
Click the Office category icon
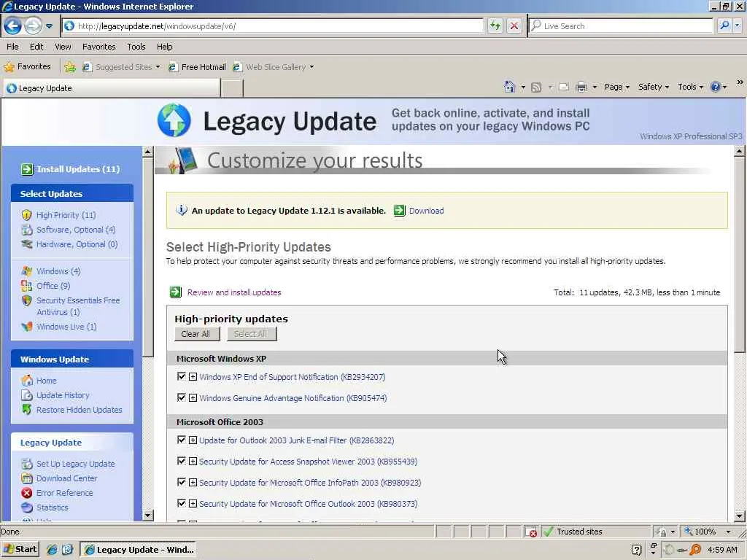pyautogui.click(x=27, y=286)
